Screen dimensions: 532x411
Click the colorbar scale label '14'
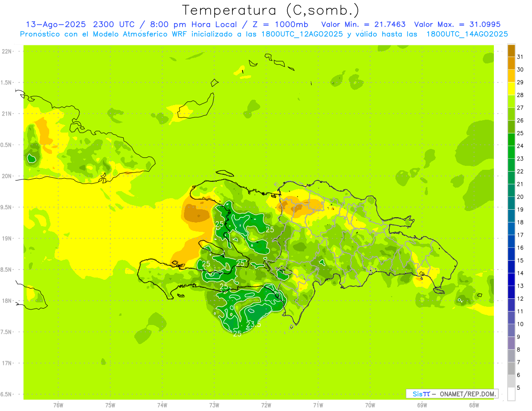click(520, 273)
